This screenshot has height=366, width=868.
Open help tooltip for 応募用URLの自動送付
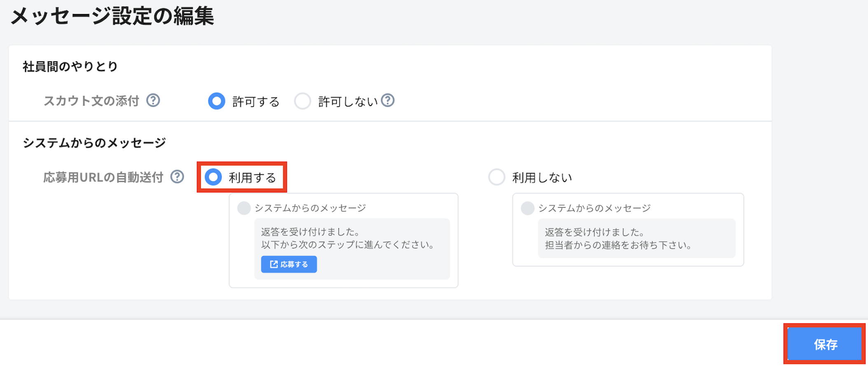coord(177,177)
